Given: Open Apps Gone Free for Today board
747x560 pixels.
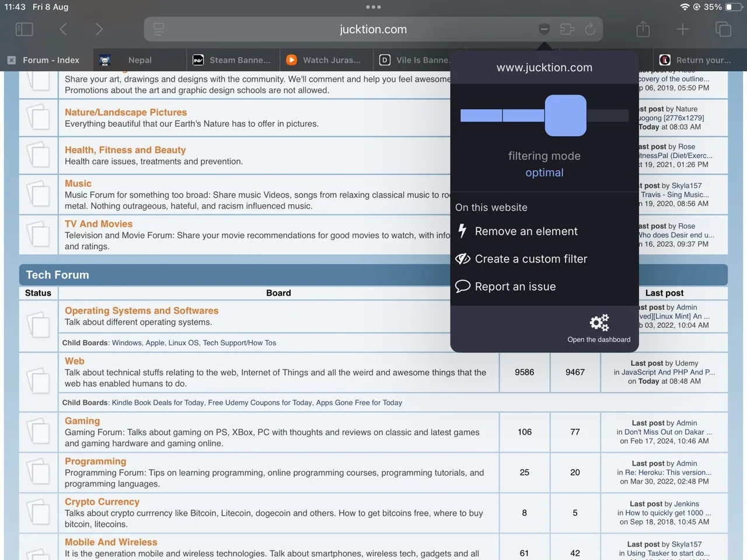Looking at the screenshot, I should click(x=359, y=402).
